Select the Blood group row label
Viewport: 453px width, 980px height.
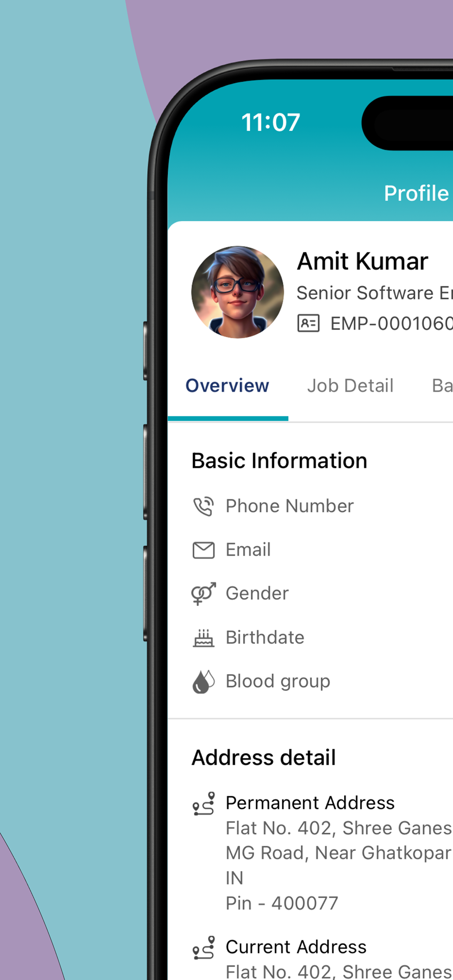point(278,682)
